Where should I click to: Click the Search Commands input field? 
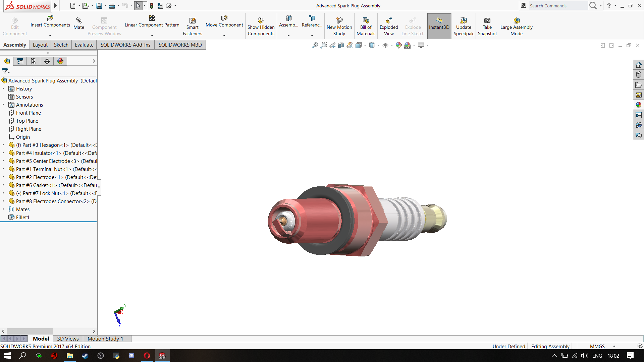point(557,6)
